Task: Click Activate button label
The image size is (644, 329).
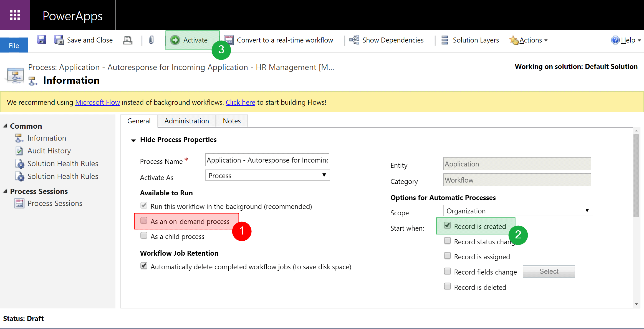Action: (x=195, y=40)
